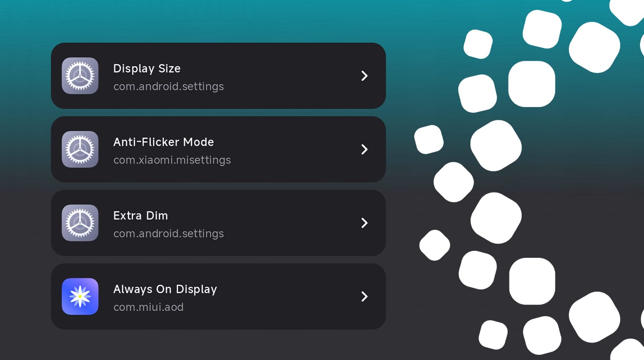
Task: Open the Display Size settings entry
Action: 218,76
